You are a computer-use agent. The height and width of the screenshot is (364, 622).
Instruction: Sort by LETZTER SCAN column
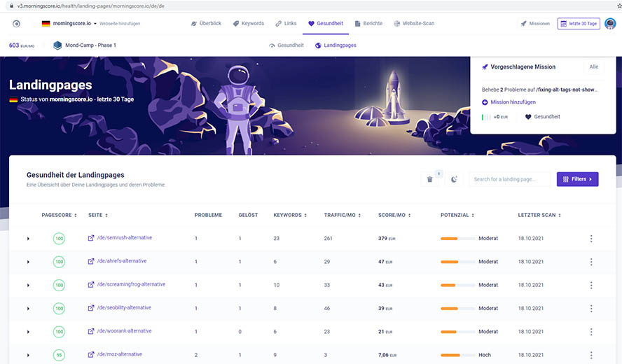pos(539,216)
